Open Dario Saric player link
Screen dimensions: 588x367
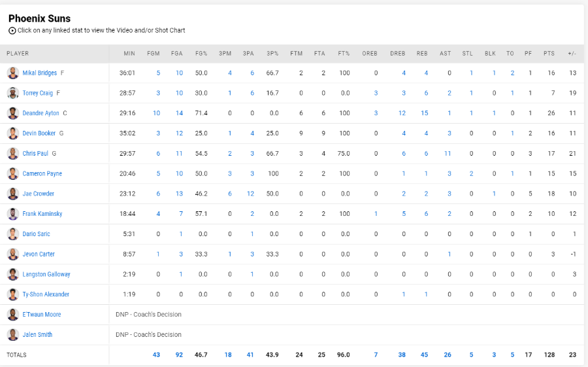click(37, 234)
